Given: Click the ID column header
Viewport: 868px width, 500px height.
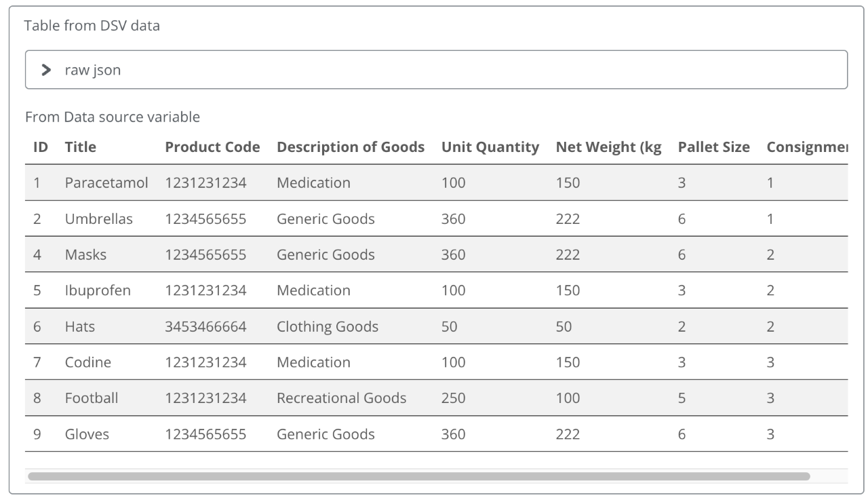Looking at the screenshot, I should click(x=40, y=147).
